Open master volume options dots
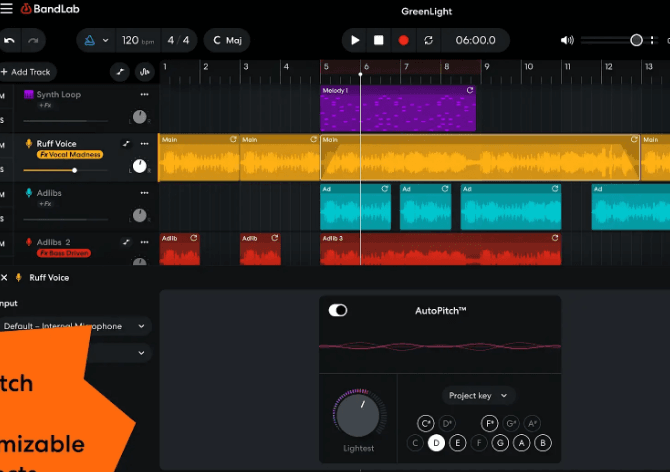 pos(652,40)
